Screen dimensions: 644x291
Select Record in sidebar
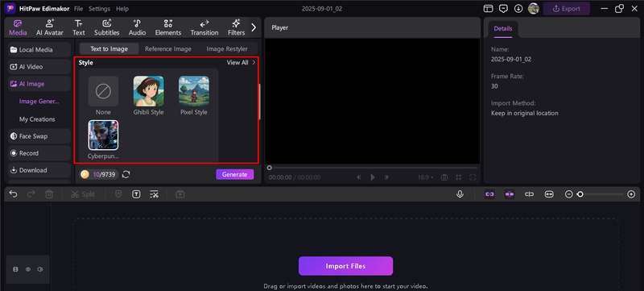[x=39, y=153]
